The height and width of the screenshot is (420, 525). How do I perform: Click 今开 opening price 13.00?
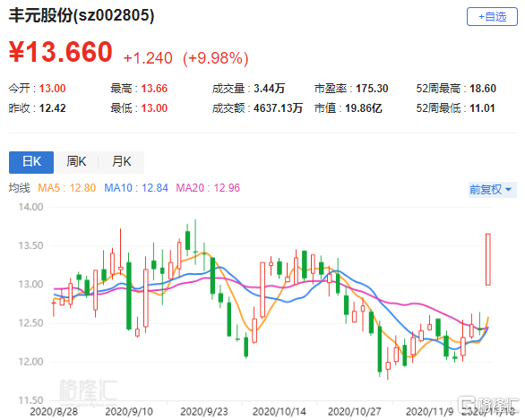(52, 89)
